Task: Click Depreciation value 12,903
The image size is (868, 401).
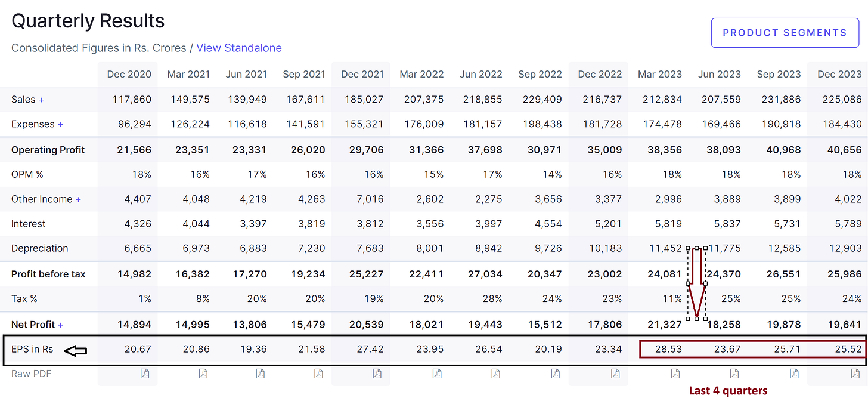Action: click(845, 248)
